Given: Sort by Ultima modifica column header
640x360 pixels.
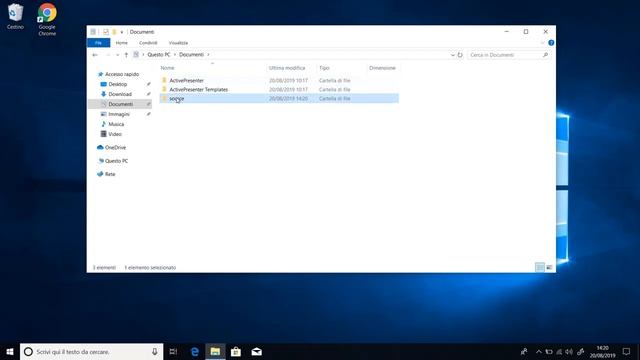Looking at the screenshot, I should pos(287,68).
